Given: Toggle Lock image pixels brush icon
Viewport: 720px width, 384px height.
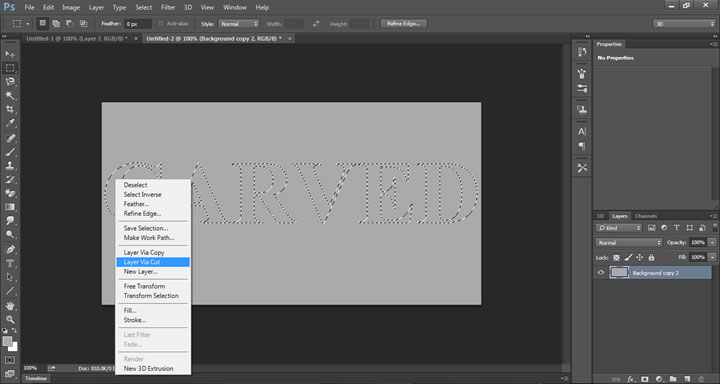Looking at the screenshot, I should 628,258.
